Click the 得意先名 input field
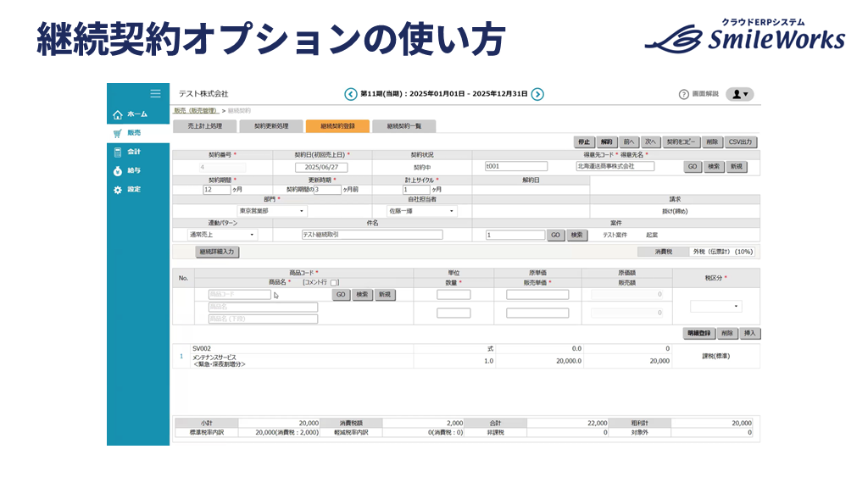The width and height of the screenshot is (868, 488). coord(615,166)
